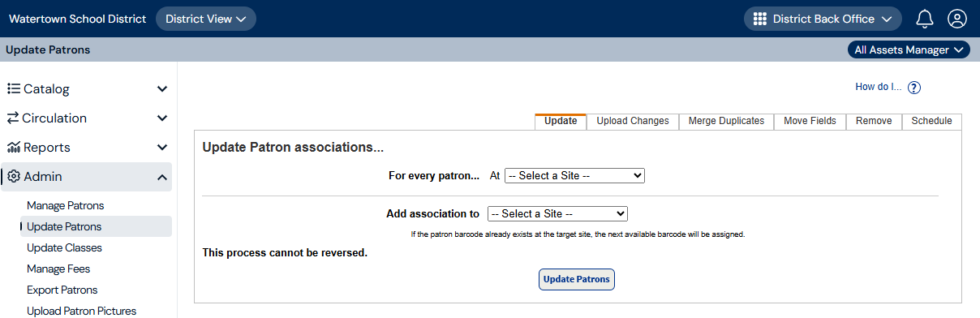Switch to the Merge Duplicates tab
980x318 pixels.
[726, 121]
